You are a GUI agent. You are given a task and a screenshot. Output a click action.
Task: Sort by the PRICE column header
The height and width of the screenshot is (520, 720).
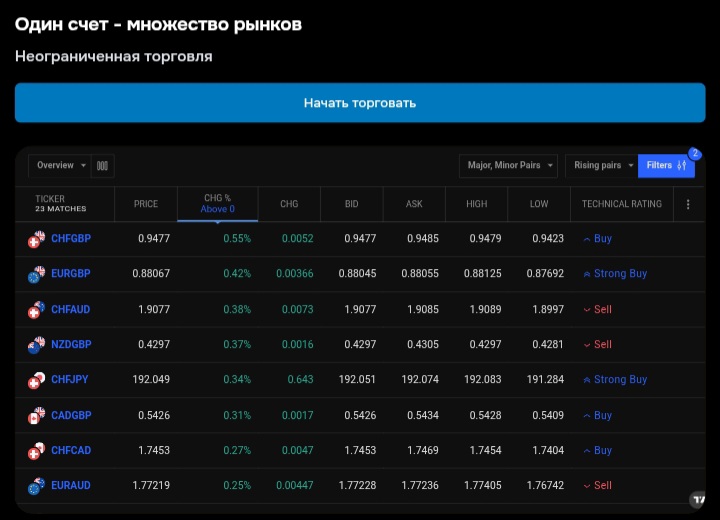(146, 204)
